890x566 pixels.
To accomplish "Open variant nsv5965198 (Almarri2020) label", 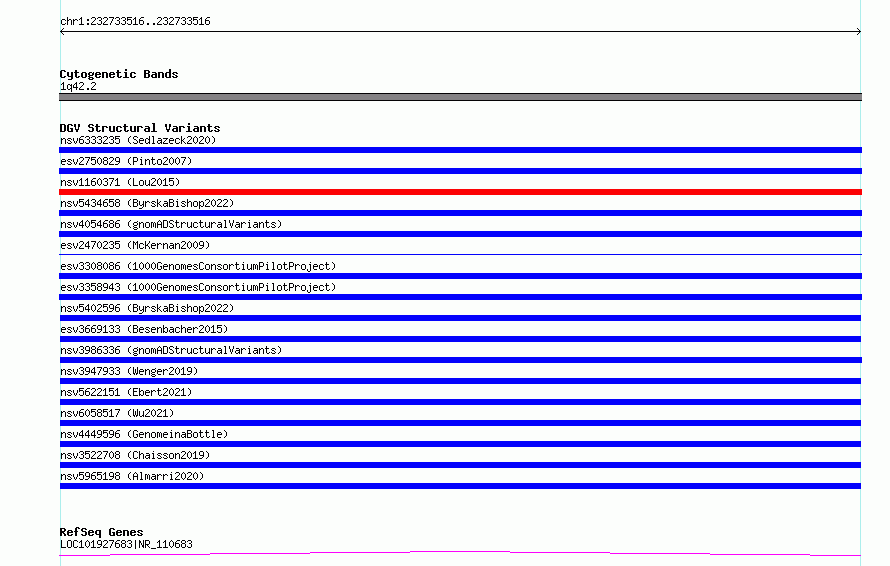I will pyautogui.click(x=132, y=476).
